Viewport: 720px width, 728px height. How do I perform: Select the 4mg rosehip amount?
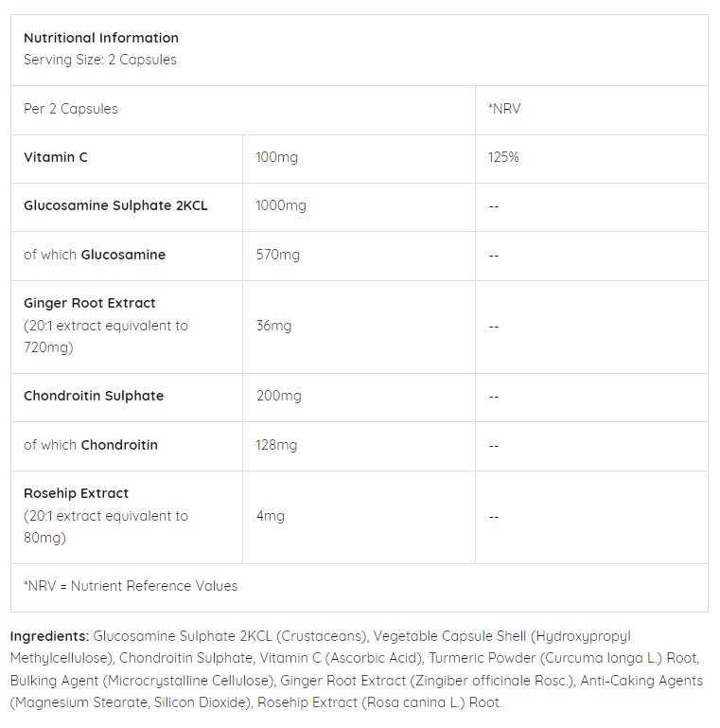[x=270, y=516]
